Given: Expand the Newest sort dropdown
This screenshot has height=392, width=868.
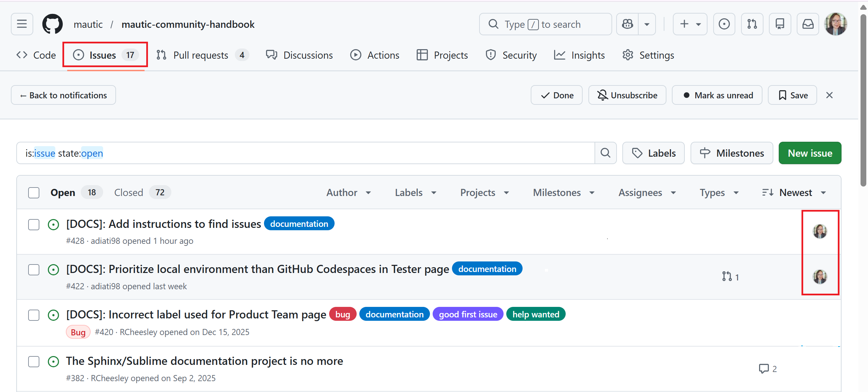Looking at the screenshot, I should (x=795, y=192).
